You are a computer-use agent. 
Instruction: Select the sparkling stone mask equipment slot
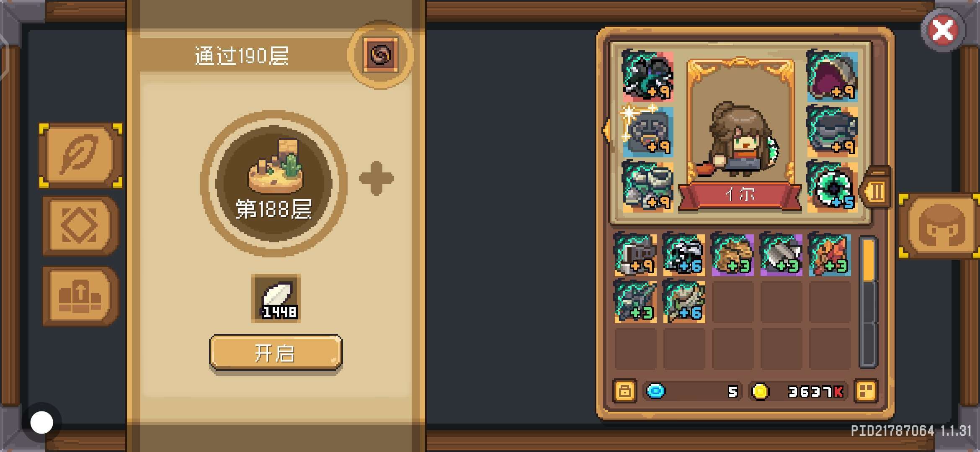[x=647, y=131]
